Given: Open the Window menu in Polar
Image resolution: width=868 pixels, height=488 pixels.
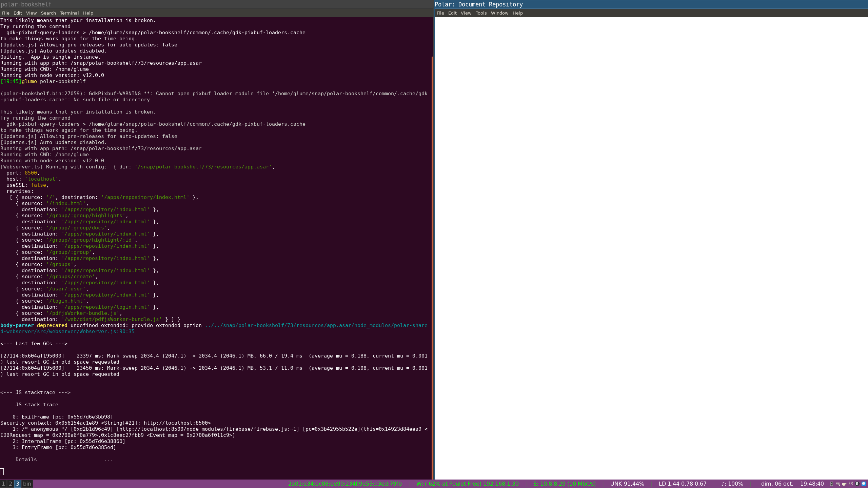Looking at the screenshot, I should coord(499,13).
